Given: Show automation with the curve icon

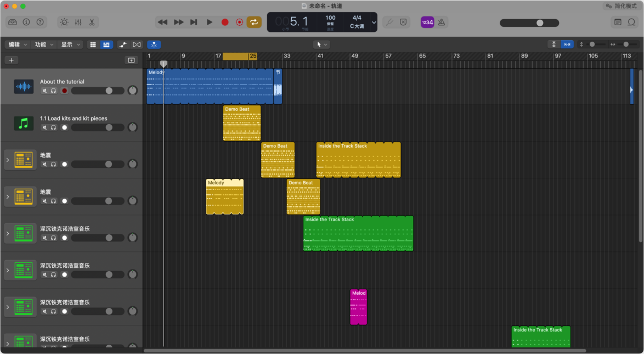Looking at the screenshot, I should pyautogui.click(x=123, y=44).
